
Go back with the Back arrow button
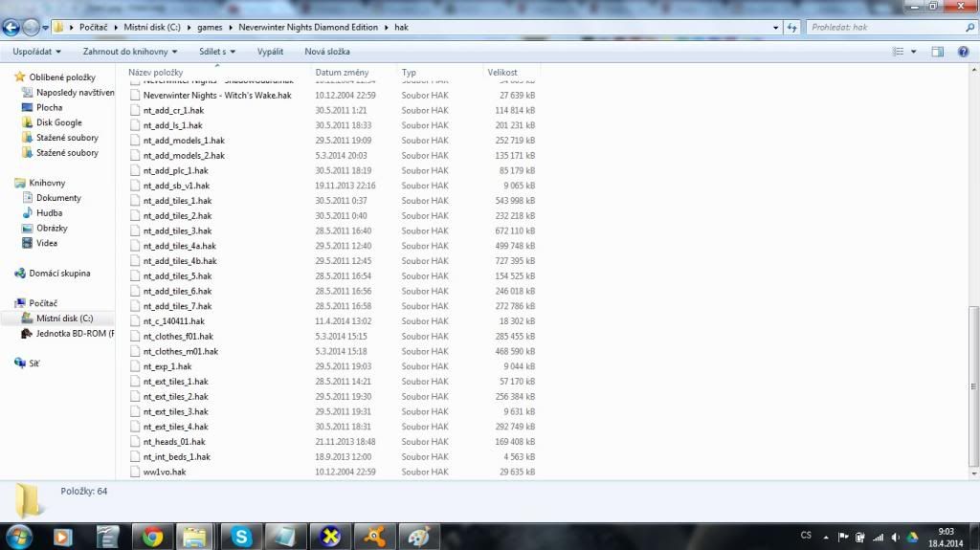11,28
